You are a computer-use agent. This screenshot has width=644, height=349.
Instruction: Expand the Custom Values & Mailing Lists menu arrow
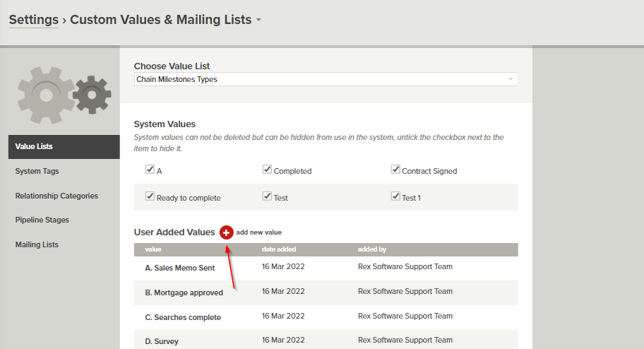tap(259, 20)
